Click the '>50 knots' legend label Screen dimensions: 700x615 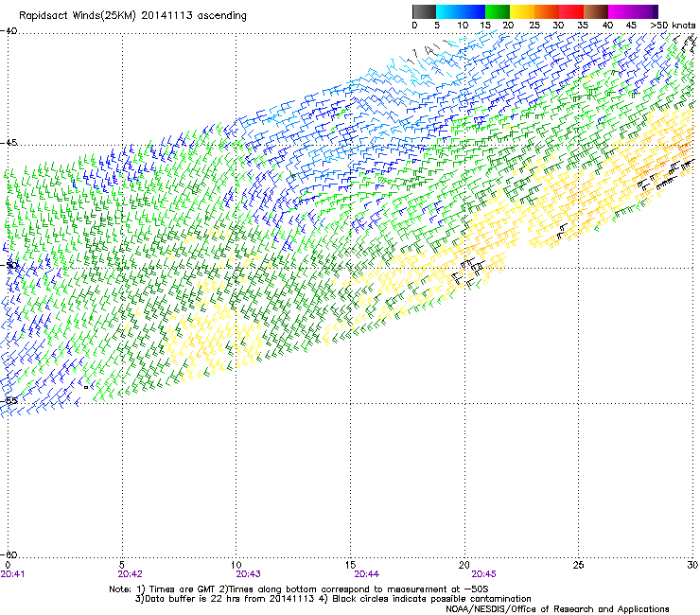click(673, 26)
